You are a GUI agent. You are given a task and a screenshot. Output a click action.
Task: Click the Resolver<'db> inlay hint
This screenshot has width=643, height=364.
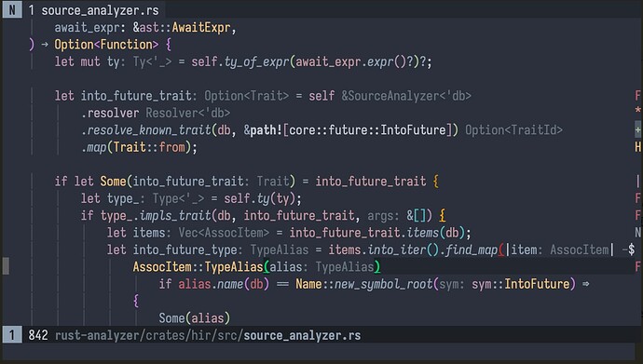click(188, 113)
